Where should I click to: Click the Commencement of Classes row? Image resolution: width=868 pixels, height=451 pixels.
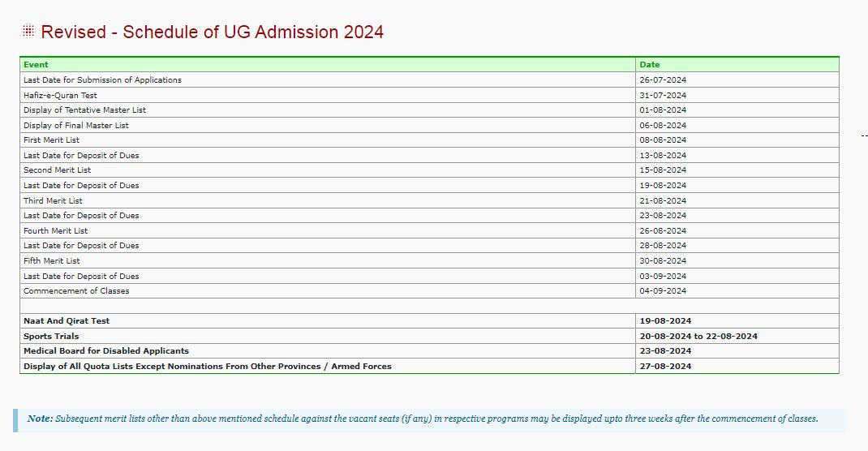tap(430, 290)
